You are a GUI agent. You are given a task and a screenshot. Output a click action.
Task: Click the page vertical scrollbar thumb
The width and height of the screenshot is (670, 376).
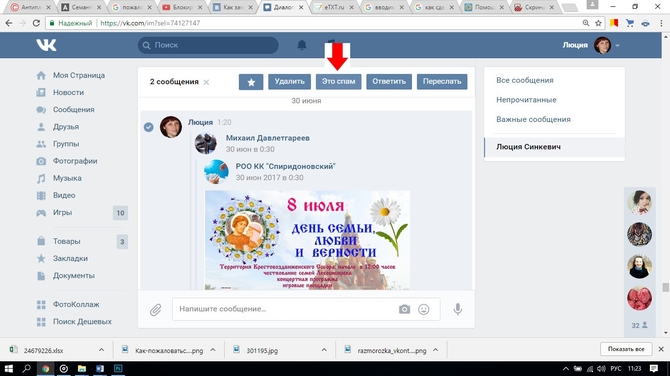(665, 287)
